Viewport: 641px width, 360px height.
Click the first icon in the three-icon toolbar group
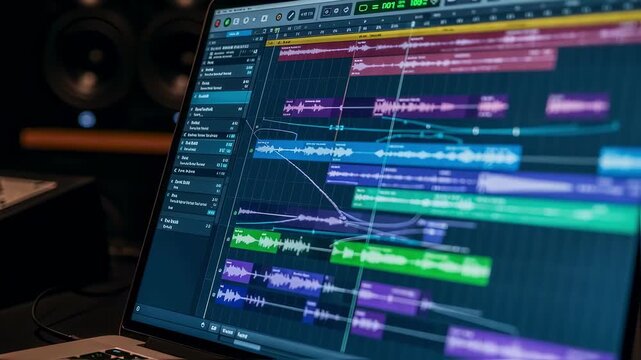tap(327, 12)
